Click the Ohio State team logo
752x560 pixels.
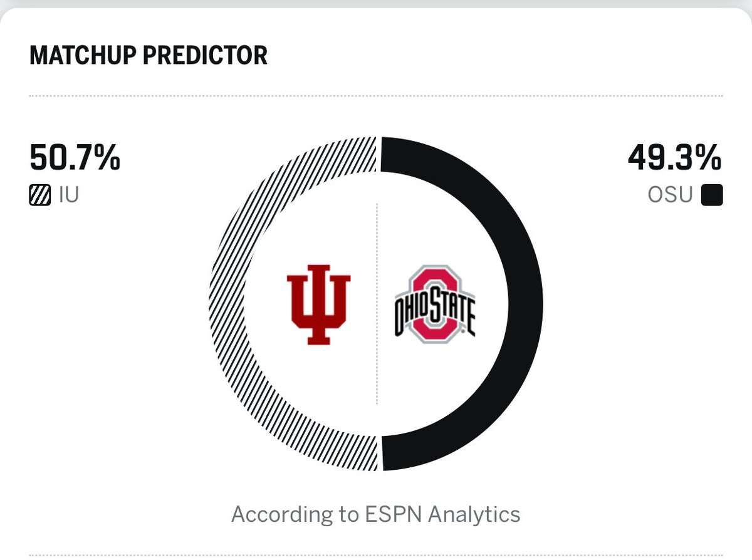pos(434,304)
